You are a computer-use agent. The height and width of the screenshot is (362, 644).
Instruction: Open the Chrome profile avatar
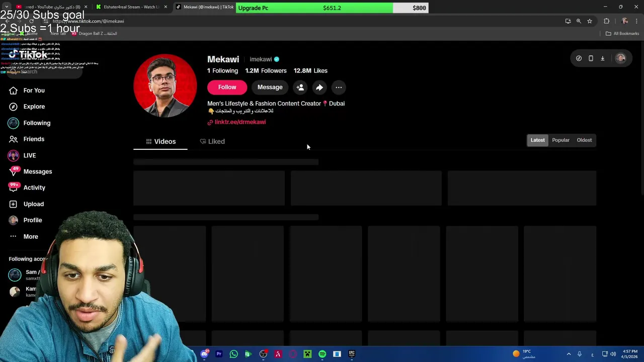(624, 21)
